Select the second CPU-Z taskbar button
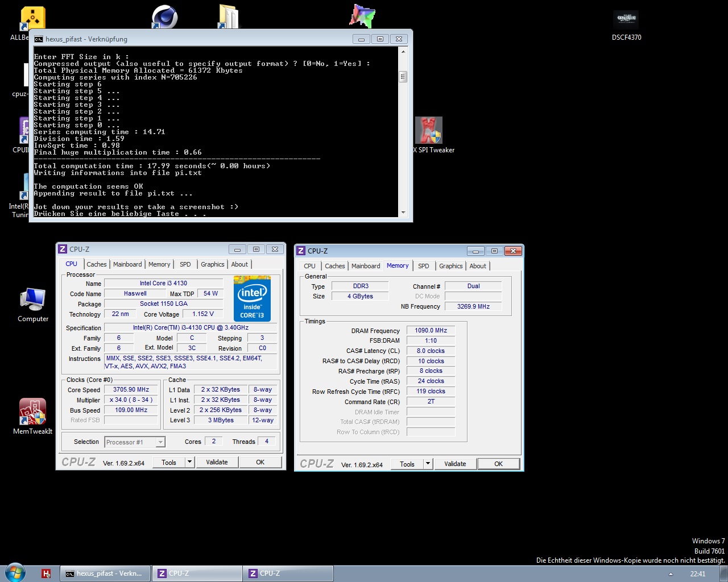This screenshot has height=582, width=728. coord(288,573)
